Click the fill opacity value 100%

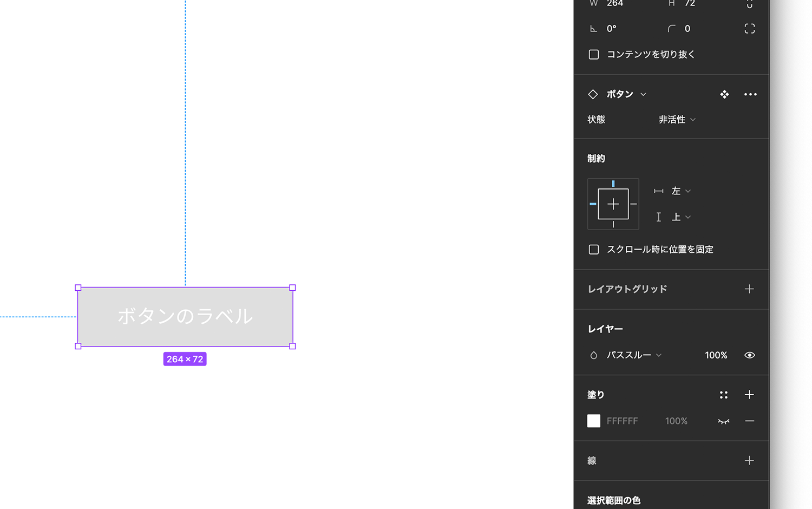pyautogui.click(x=676, y=421)
